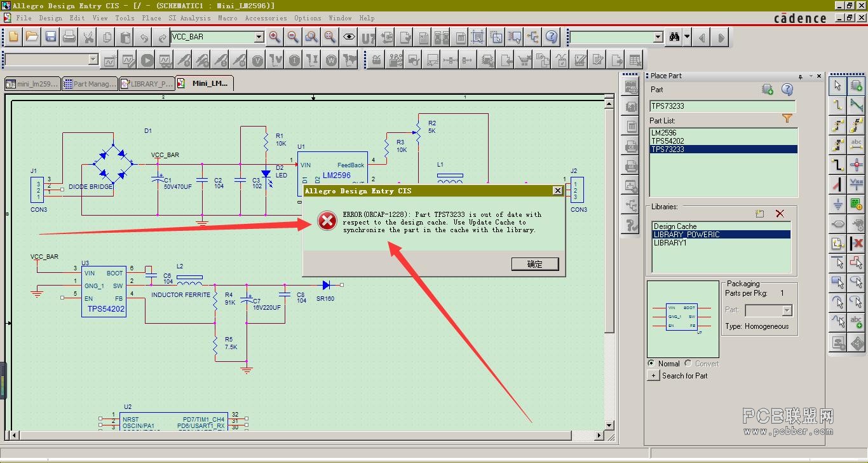Click the part preview thumbnail
Image resolution: width=868 pixels, height=463 pixels.
click(x=683, y=319)
